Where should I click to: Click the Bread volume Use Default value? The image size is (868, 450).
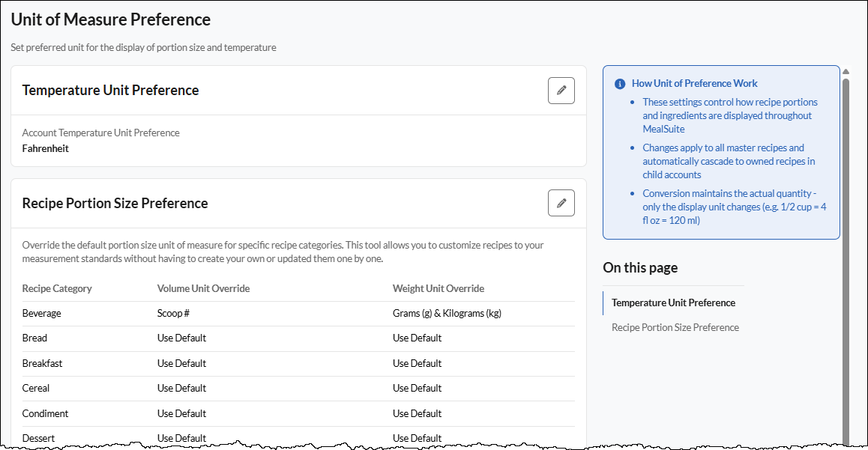tap(181, 338)
